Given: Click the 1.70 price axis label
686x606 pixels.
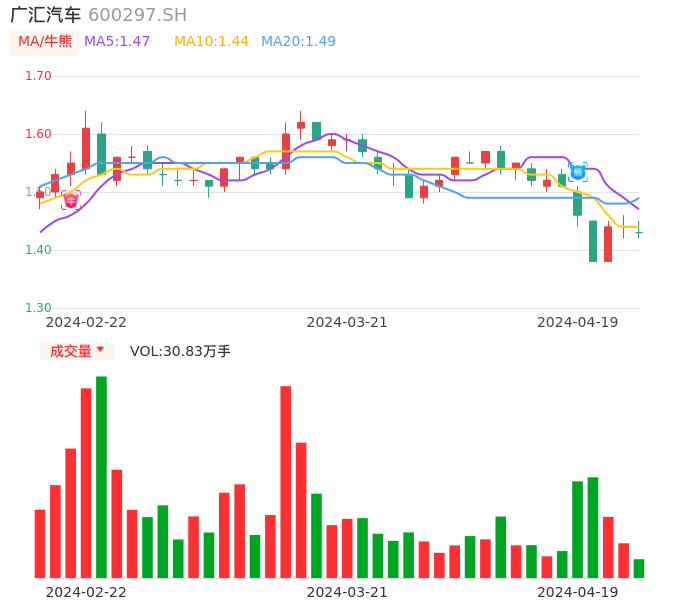Looking at the screenshot, I should pyautogui.click(x=38, y=76).
